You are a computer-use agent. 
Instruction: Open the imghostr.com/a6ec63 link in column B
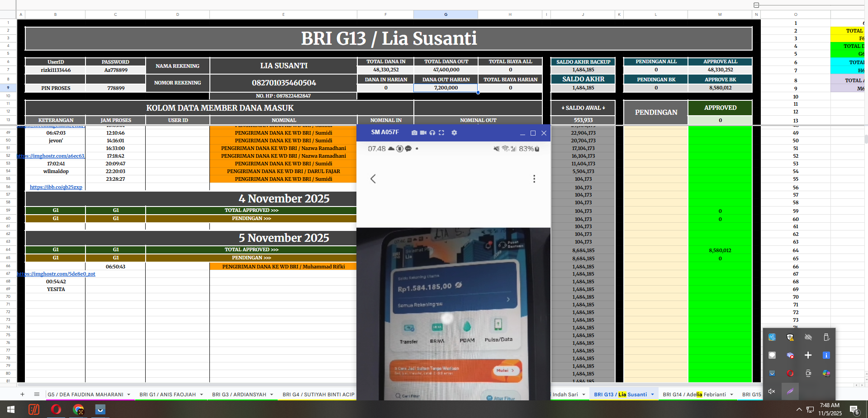tap(51, 156)
